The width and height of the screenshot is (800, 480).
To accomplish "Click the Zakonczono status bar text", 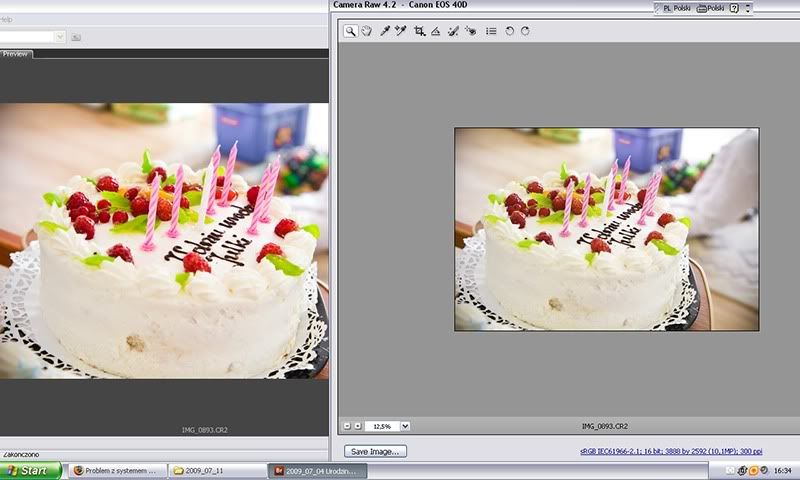I will (x=21, y=454).
